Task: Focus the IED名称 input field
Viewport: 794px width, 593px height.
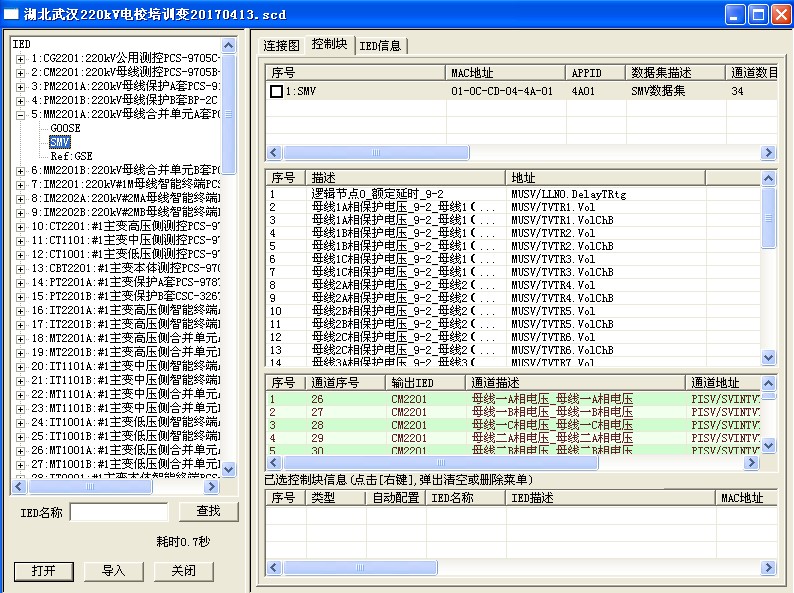Action: tap(119, 513)
